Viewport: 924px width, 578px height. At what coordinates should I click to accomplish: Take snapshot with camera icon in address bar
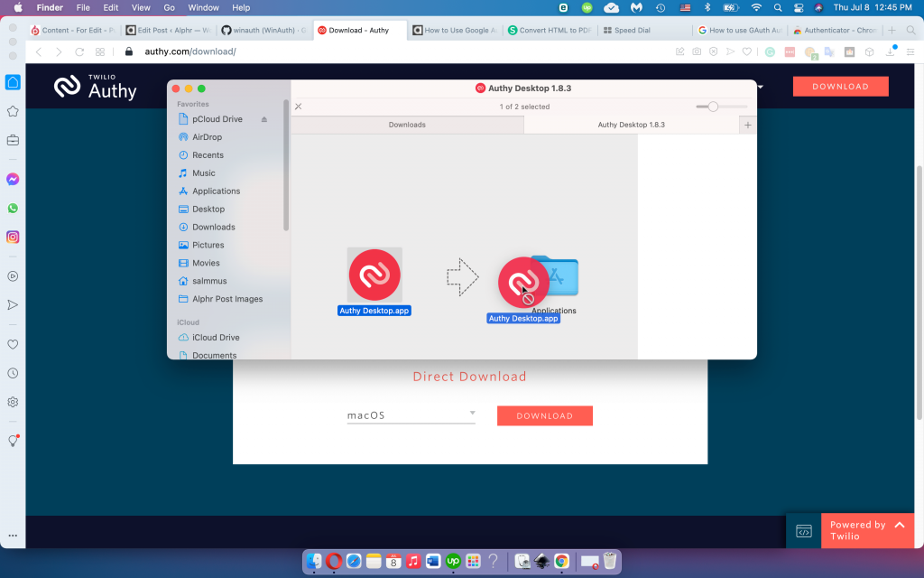pyautogui.click(x=697, y=51)
